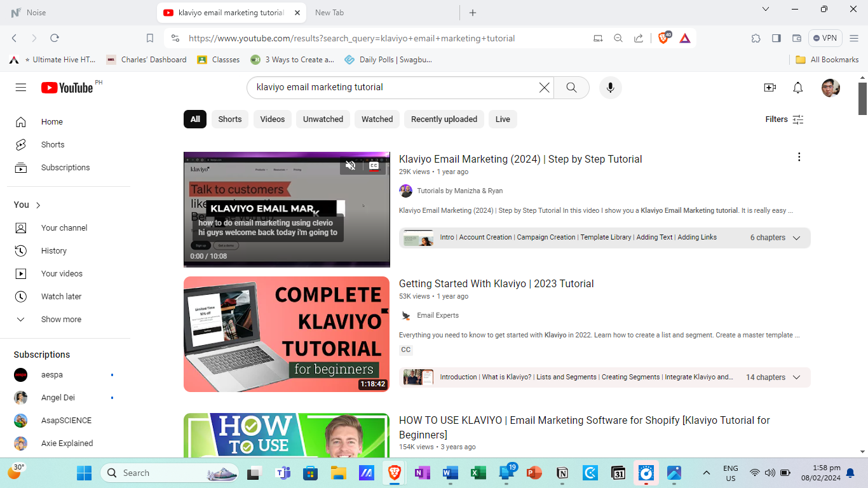Viewport: 868px width, 488px height.
Task: Open the Create video icon
Action: click(770, 88)
